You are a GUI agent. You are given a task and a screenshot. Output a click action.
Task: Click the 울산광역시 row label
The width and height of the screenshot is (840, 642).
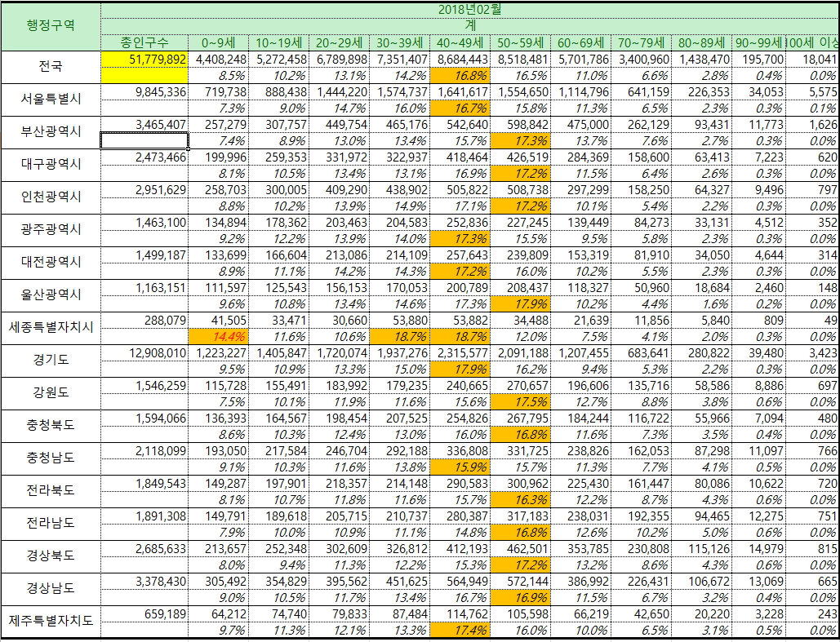(51, 295)
